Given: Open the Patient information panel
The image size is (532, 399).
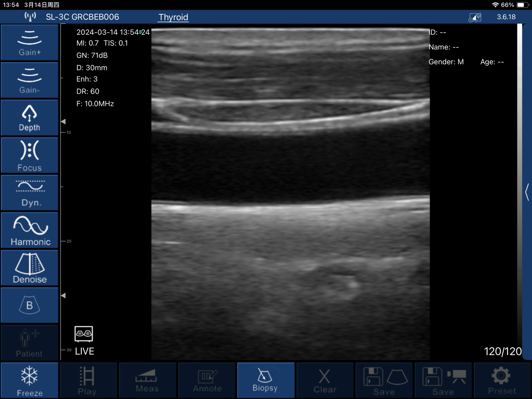Looking at the screenshot, I should click(29, 342).
